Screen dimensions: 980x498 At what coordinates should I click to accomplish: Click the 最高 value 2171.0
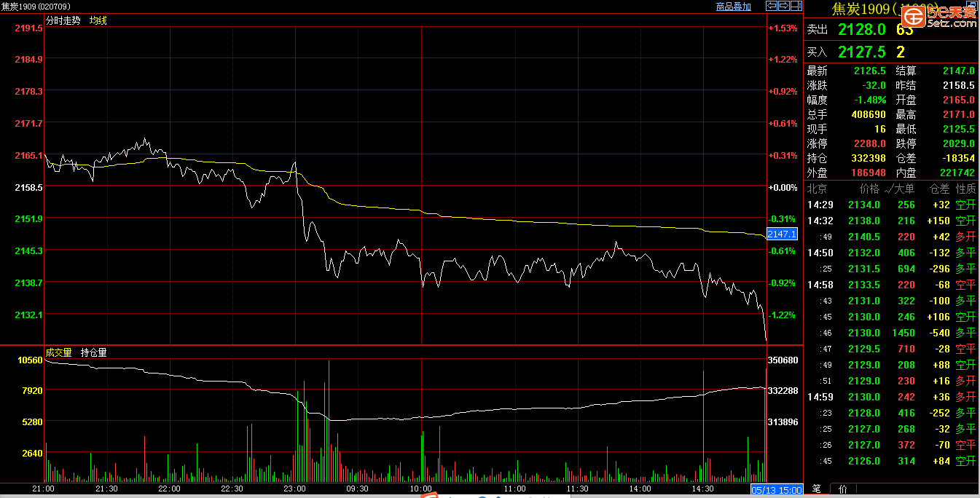click(958, 114)
